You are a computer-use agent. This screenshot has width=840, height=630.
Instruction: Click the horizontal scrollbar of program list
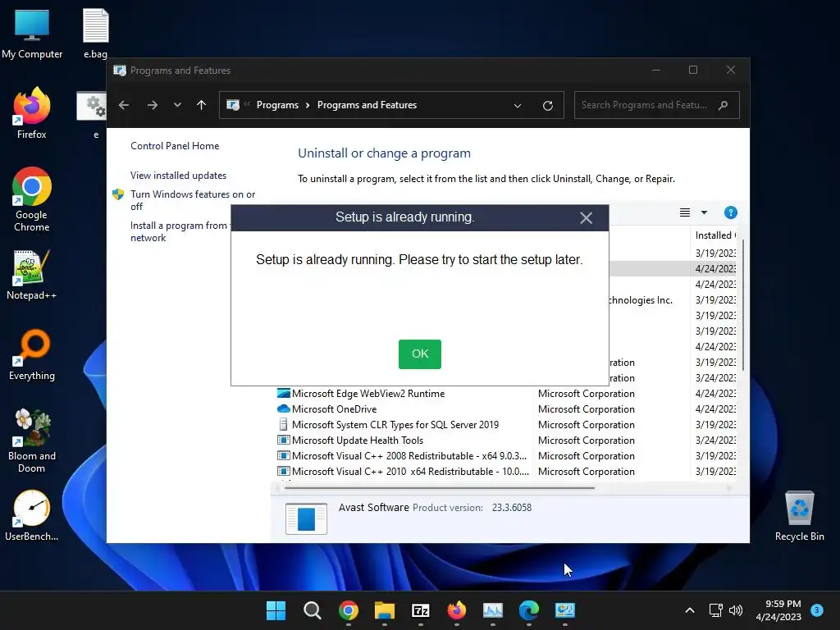[x=440, y=488]
